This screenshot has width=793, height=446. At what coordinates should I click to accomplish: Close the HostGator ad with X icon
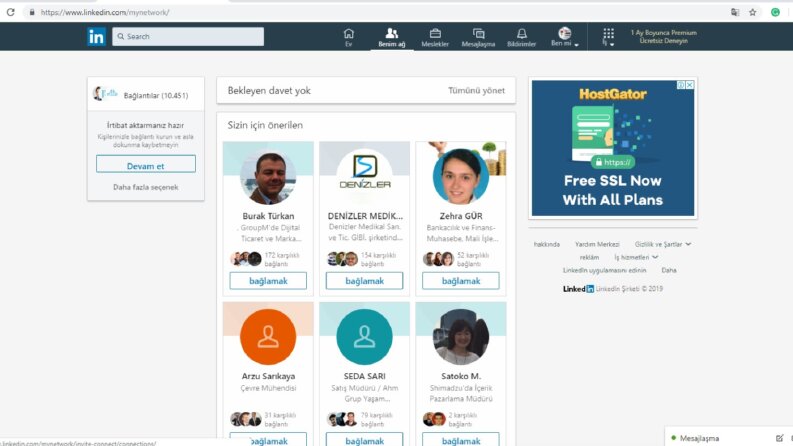tap(690, 85)
